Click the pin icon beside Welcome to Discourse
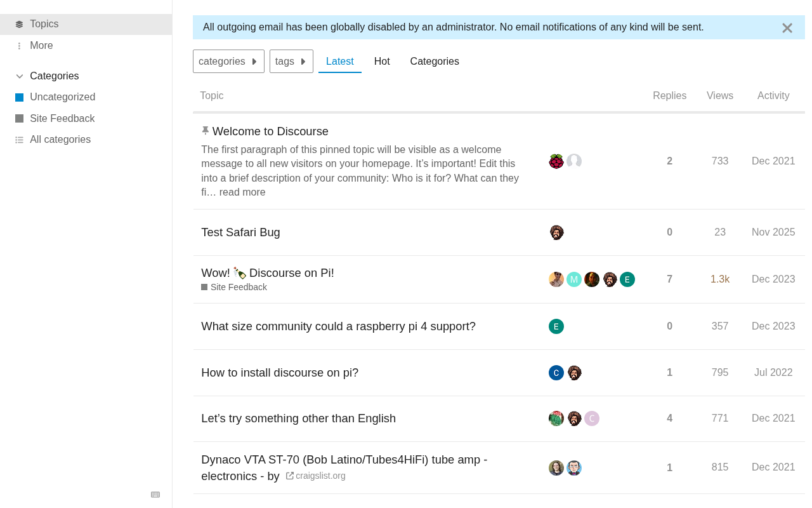Image resolution: width=812 pixels, height=508 pixels. pyautogui.click(x=205, y=131)
